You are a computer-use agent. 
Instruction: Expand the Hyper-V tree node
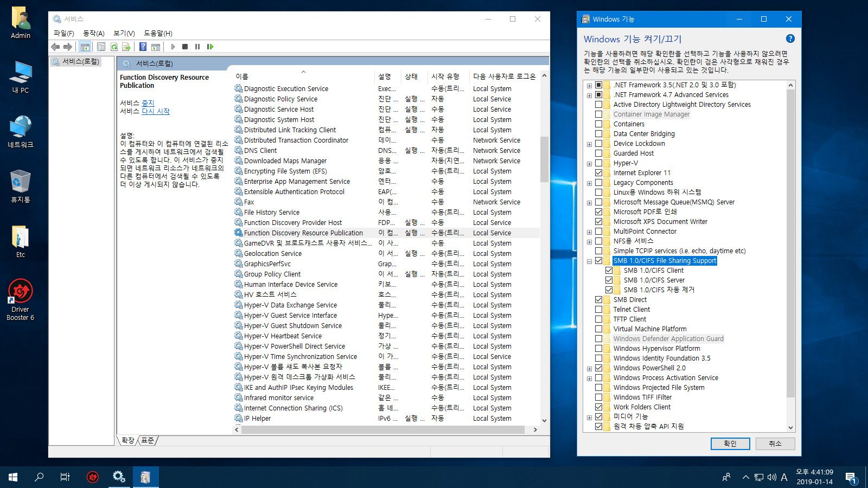click(589, 164)
